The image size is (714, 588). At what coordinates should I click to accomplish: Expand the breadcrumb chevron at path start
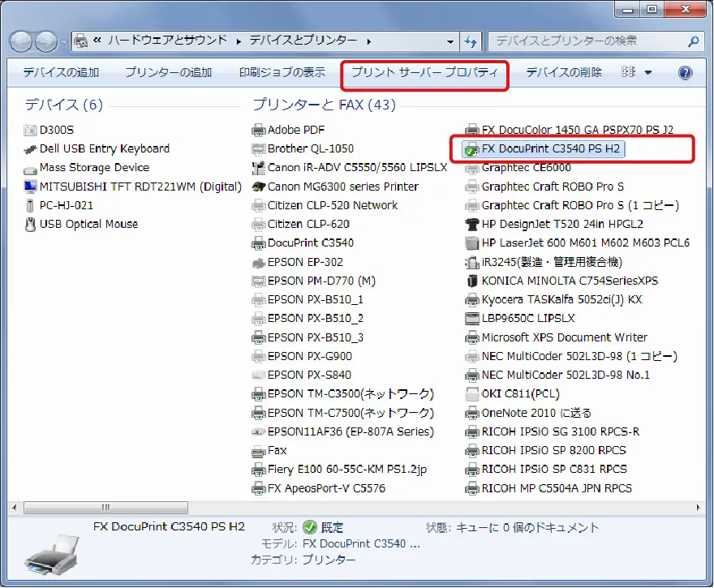pos(97,41)
